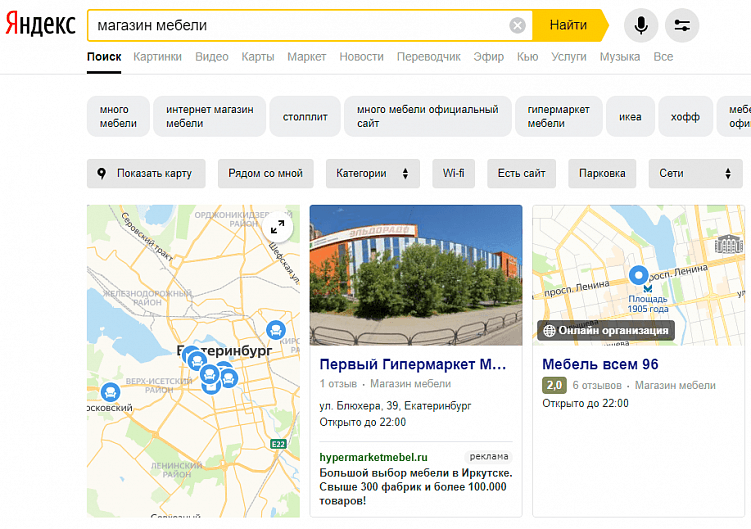Toggle the Есть сайт filter

point(522,173)
